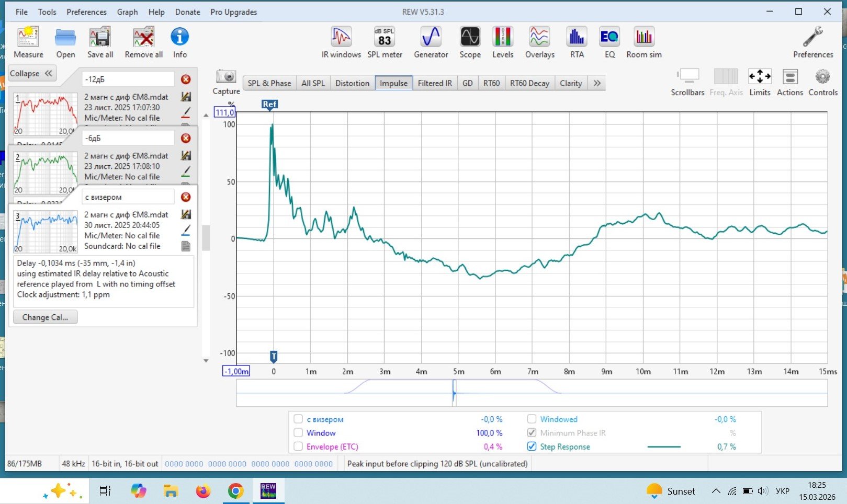Select the -6дБ measurement thumbnail

(x=46, y=174)
